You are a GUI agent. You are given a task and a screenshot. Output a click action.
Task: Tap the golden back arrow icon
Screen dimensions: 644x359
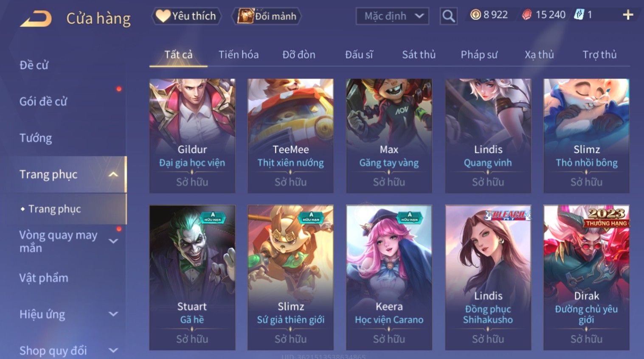click(x=36, y=19)
